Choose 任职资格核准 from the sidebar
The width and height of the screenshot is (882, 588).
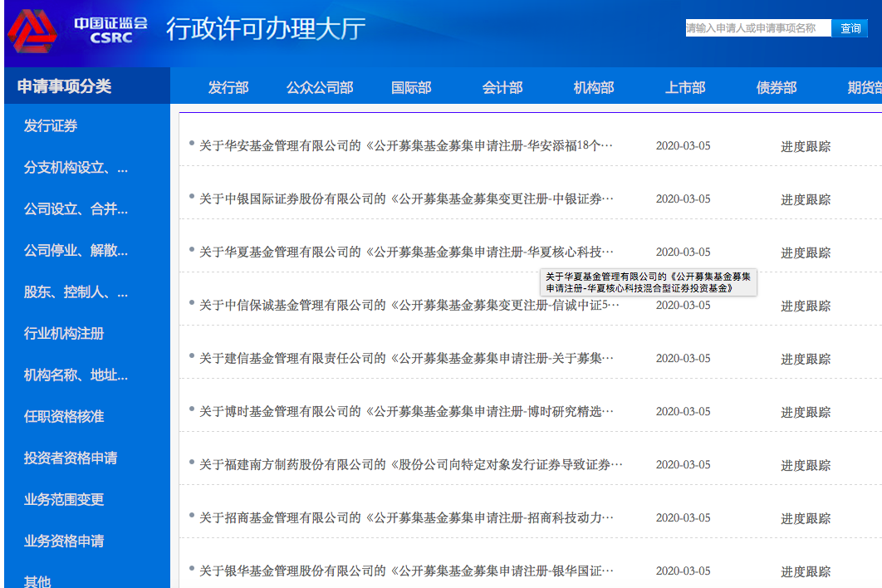click(64, 417)
